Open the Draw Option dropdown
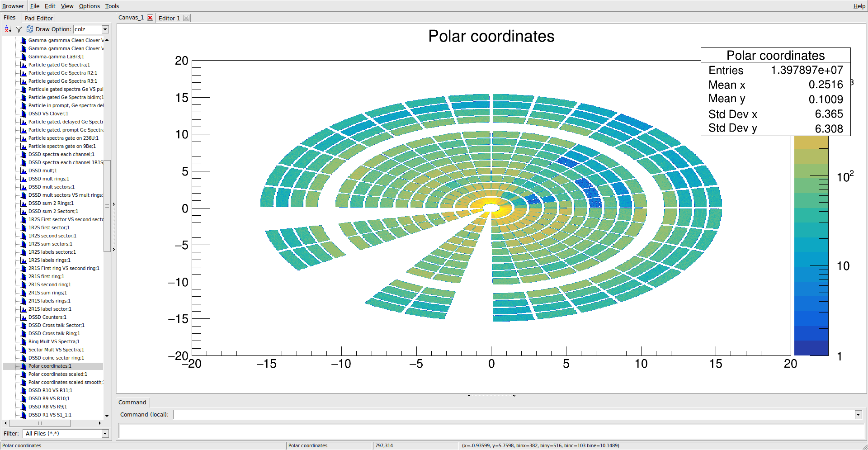The height and width of the screenshot is (450, 868). click(105, 29)
